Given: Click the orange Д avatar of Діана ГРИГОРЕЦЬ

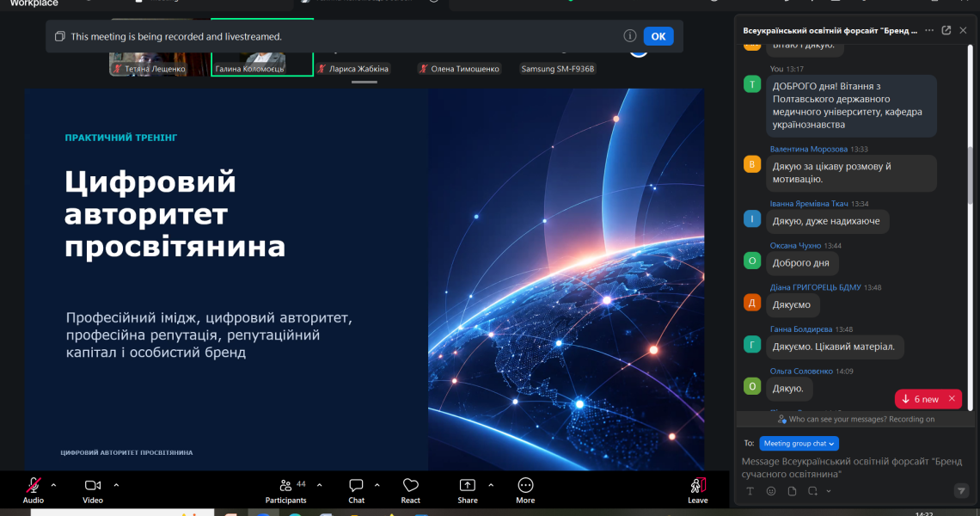Looking at the screenshot, I should click(x=752, y=303).
